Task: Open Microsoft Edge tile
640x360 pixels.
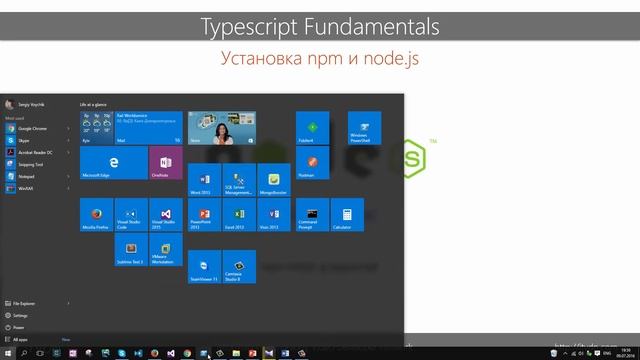Action: (114, 162)
